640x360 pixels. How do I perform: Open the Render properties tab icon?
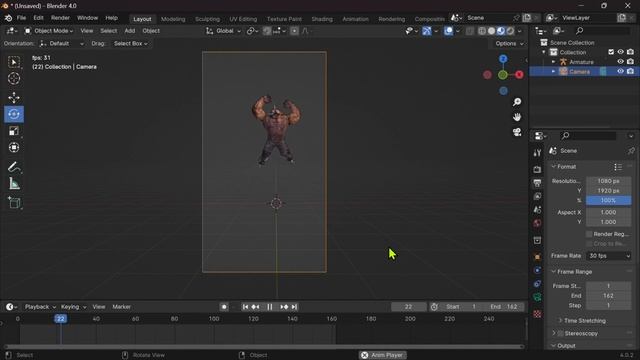537,169
